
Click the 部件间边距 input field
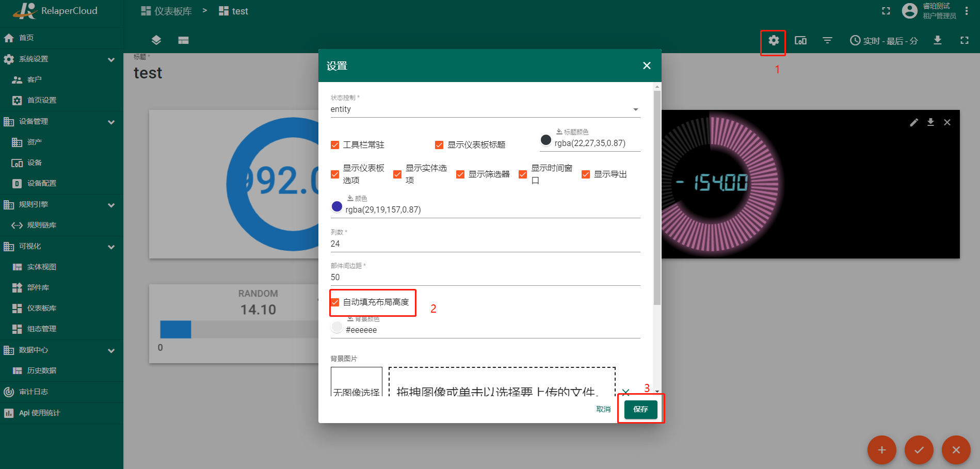coord(485,277)
